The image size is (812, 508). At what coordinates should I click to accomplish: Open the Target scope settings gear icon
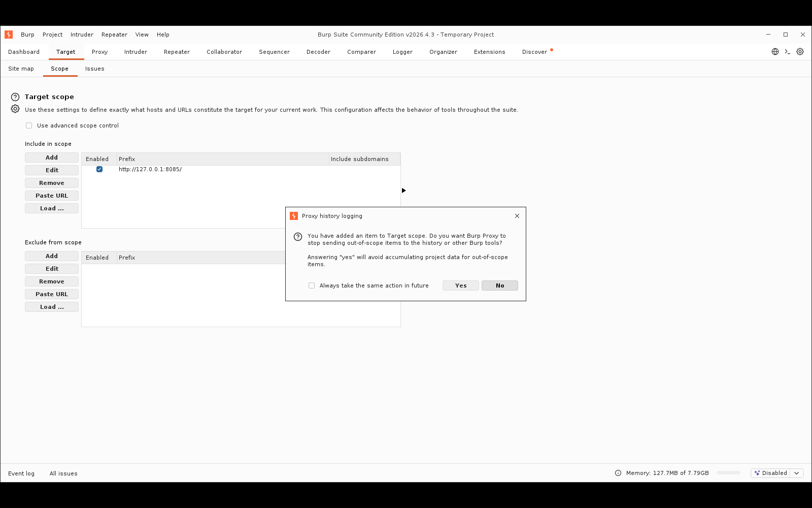pos(15,109)
